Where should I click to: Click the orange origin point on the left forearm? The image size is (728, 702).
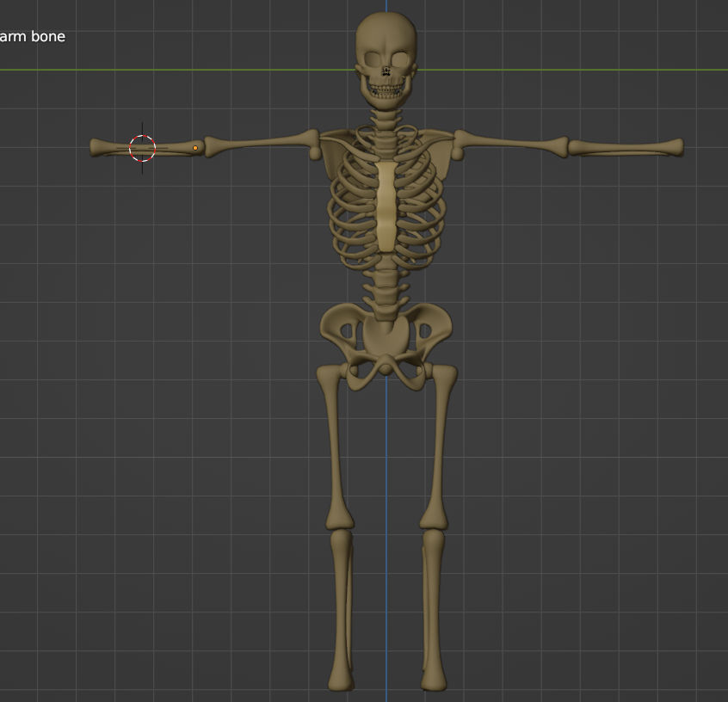(196, 147)
